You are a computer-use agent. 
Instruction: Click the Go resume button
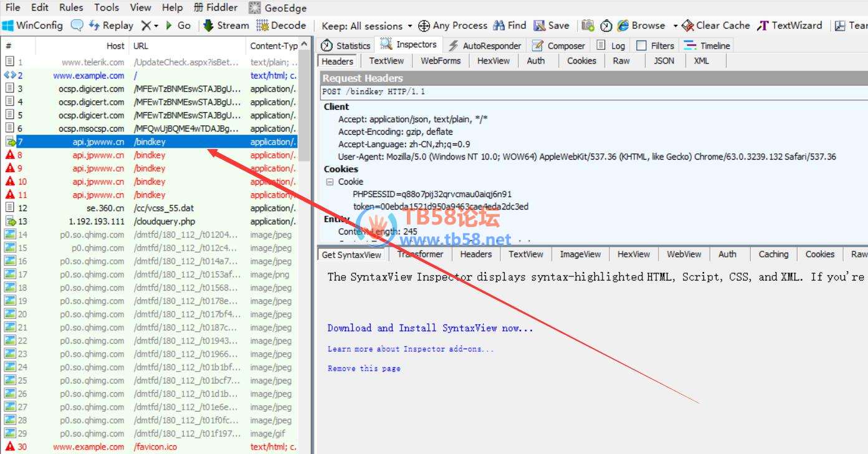click(x=178, y=26)
